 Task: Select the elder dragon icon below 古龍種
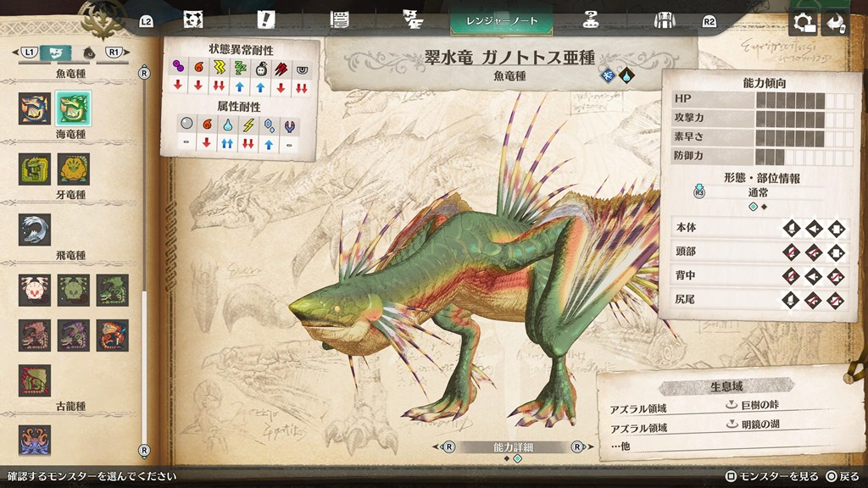(35, 441)
